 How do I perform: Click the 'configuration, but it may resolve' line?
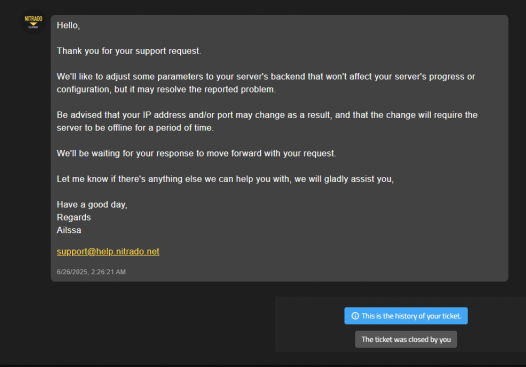166,90
